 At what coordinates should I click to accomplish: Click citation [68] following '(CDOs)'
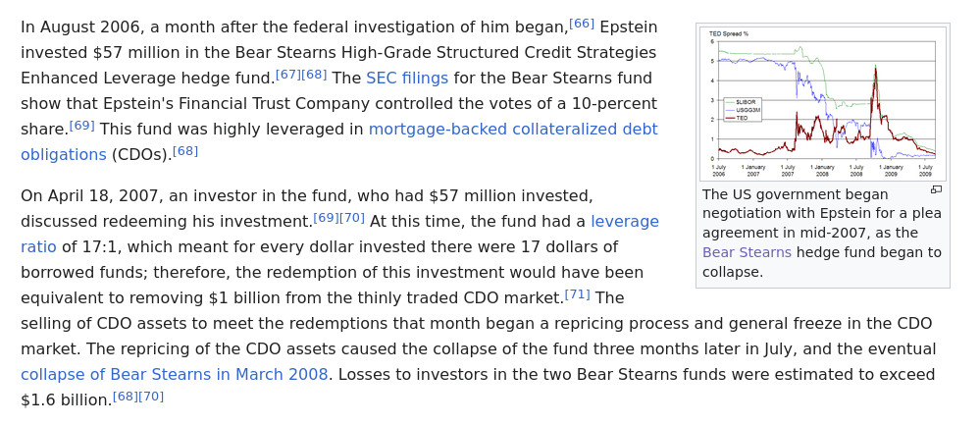pos(185,150)
